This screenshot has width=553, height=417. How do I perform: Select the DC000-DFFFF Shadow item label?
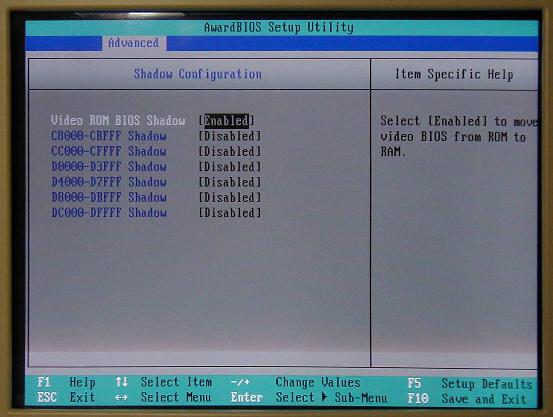coord(109,213)
